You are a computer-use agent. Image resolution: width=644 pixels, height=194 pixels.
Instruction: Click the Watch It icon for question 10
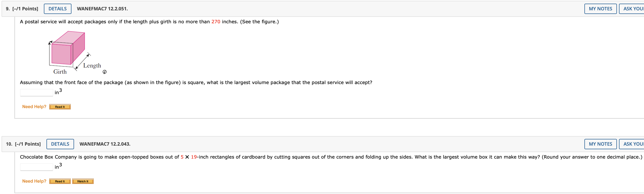pos(83,181)
